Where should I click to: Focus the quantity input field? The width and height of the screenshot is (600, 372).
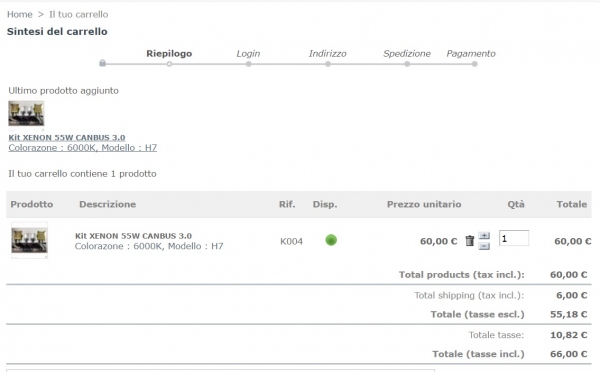click(514, 238)
